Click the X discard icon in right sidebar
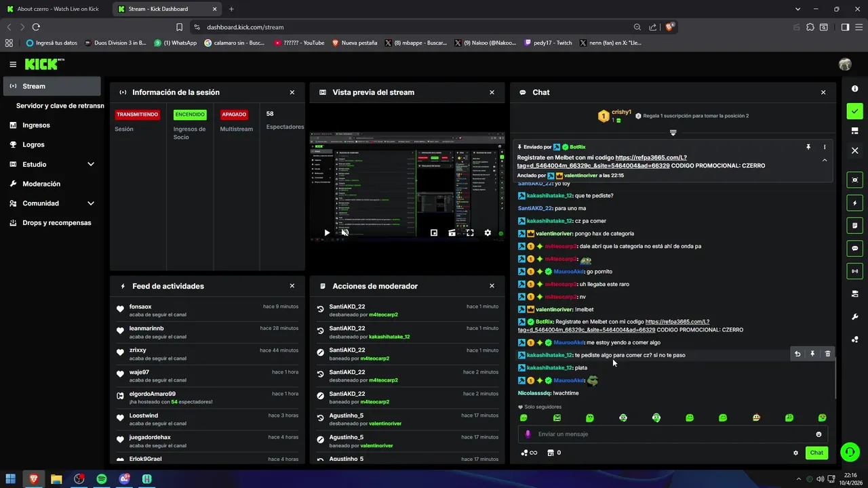The image size is (868, 488). [854, 150]
